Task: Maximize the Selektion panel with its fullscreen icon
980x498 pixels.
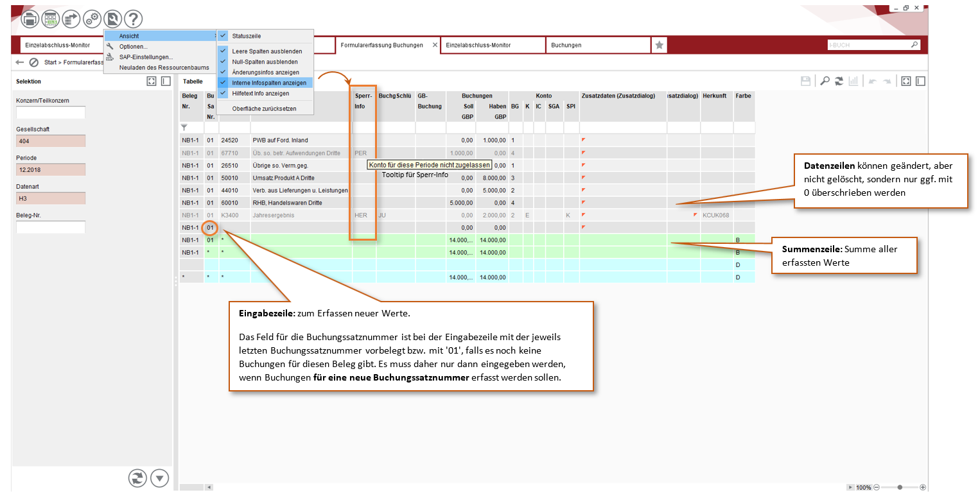Action: tap(152, 82)
